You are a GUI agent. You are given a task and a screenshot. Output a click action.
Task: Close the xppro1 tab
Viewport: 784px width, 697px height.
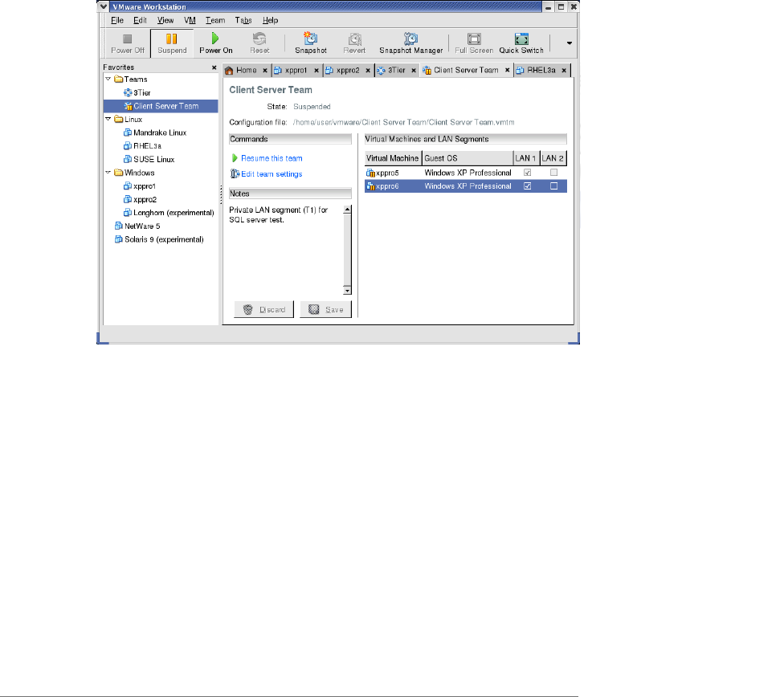pos(316,71)
